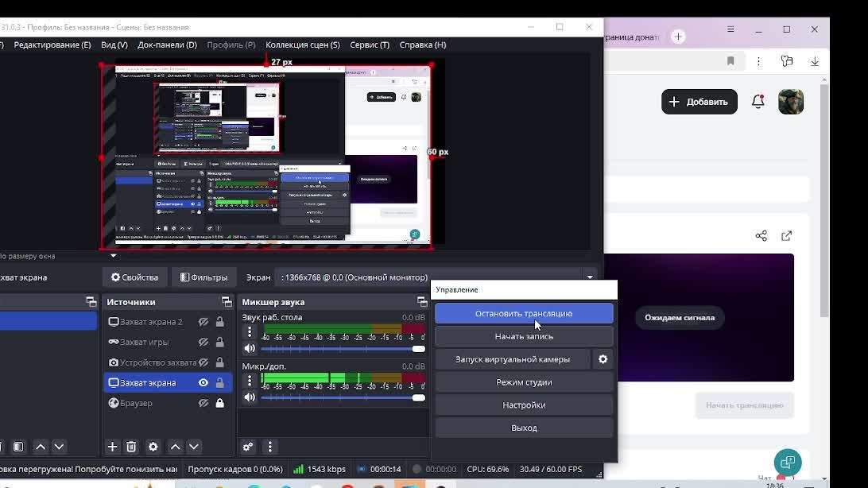
Task: Open stream in new window icon
Action: [787, 236]
